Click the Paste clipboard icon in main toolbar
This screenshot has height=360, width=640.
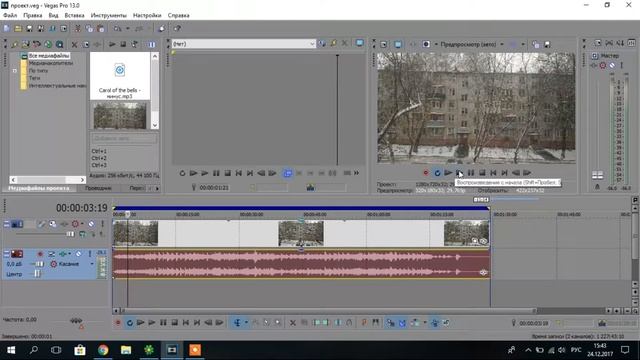(100, 29)
